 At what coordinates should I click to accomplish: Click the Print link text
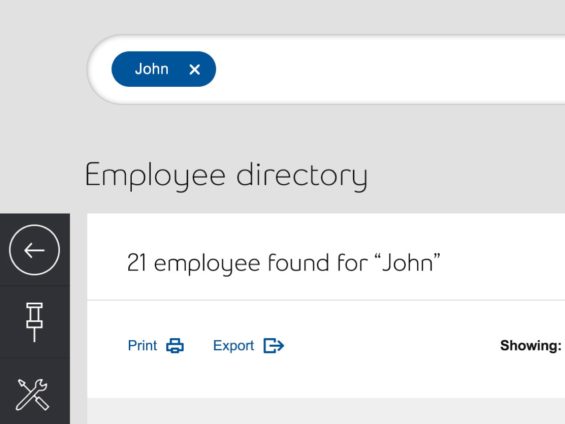coord(142,345)
